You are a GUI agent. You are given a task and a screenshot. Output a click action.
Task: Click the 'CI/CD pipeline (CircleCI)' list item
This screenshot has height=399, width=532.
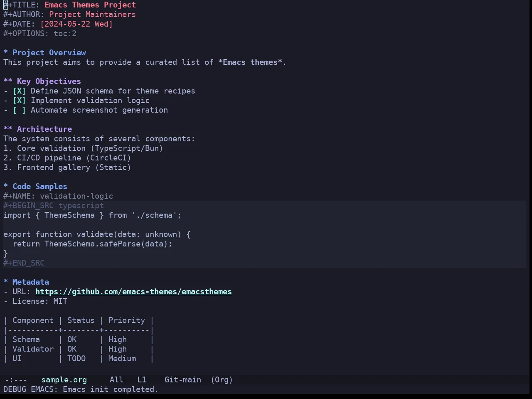tap(67, 158)
